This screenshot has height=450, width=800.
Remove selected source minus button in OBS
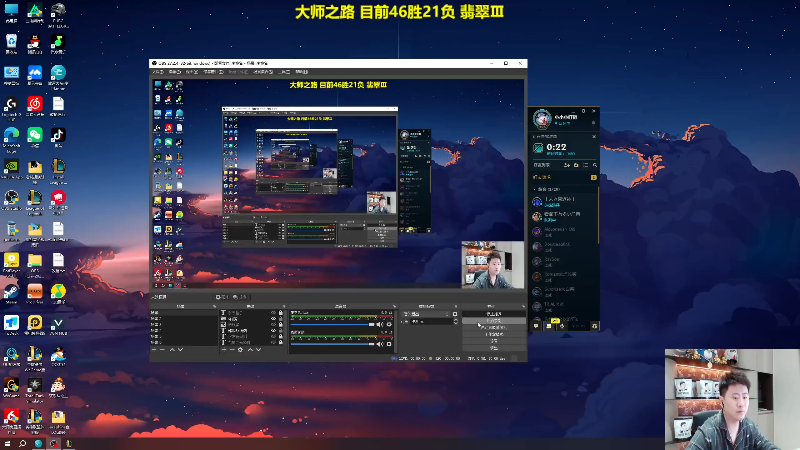[232, 349]
